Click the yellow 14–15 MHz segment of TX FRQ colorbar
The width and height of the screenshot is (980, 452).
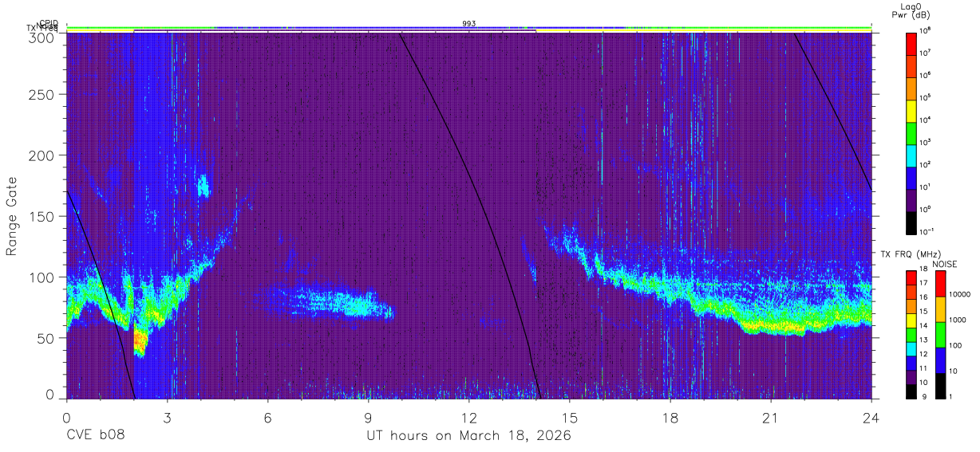(911, 320)
